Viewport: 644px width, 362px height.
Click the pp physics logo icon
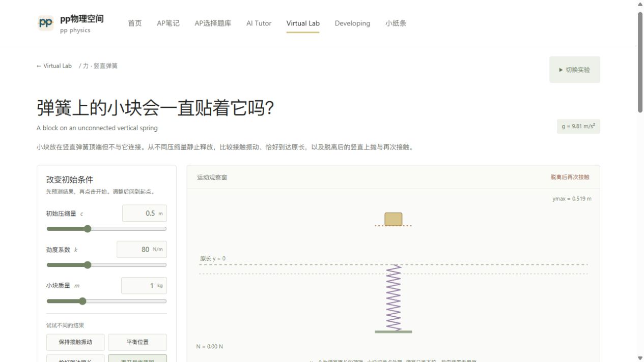pyautogui.click(x=46, y=23)
